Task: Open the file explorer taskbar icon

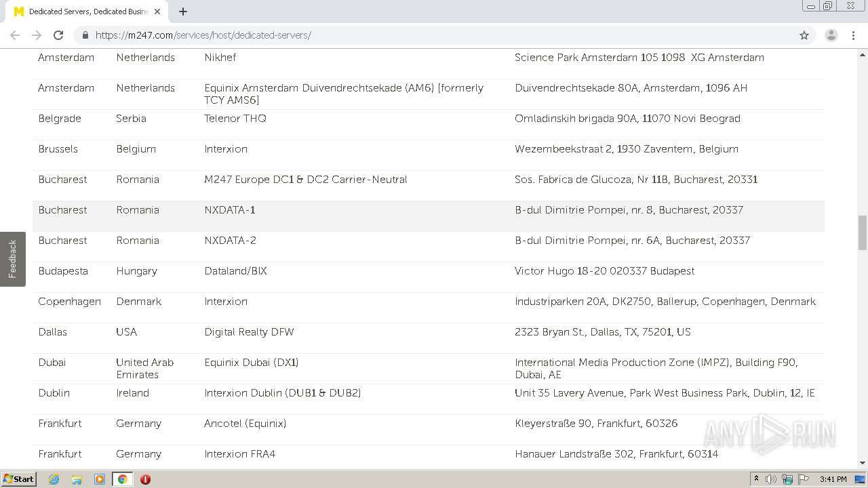Action: [x=77, y=479]
